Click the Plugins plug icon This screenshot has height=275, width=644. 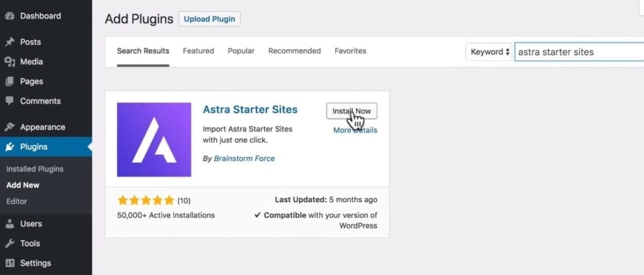(x=10, y=147)
